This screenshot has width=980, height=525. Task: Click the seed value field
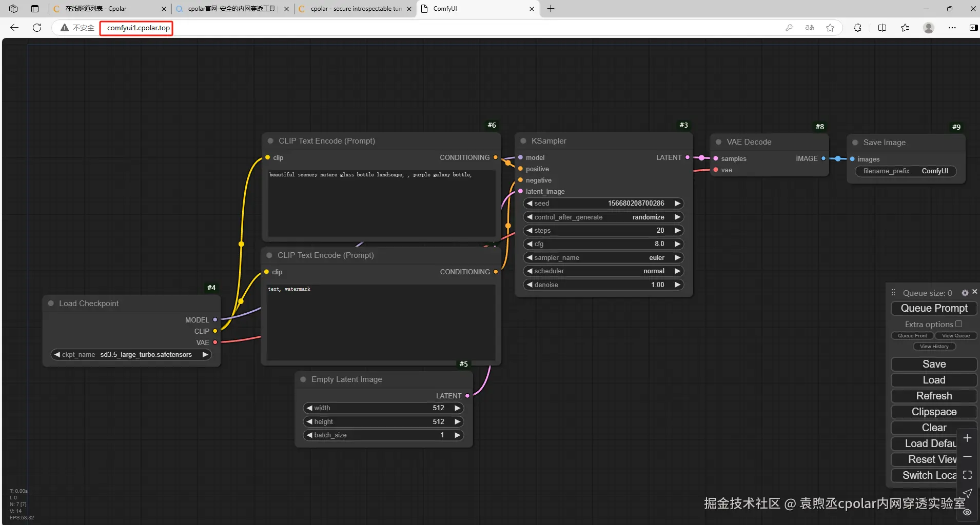click(x=603, y=204)
